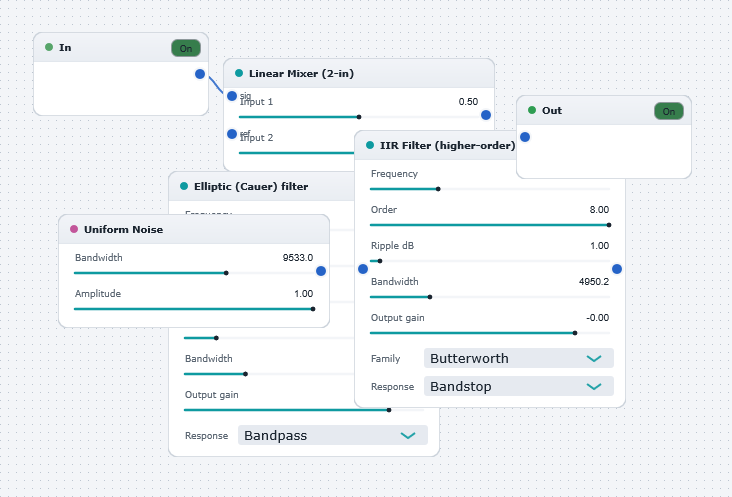Click the Uniform Noise output port
Screen dimensions: 732x497
click(x=321, y=271)
